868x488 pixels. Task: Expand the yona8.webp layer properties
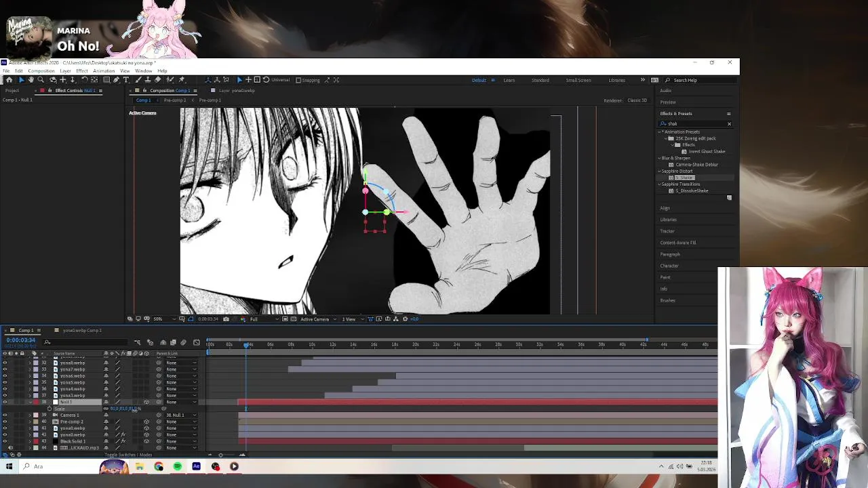click(30, 363)
